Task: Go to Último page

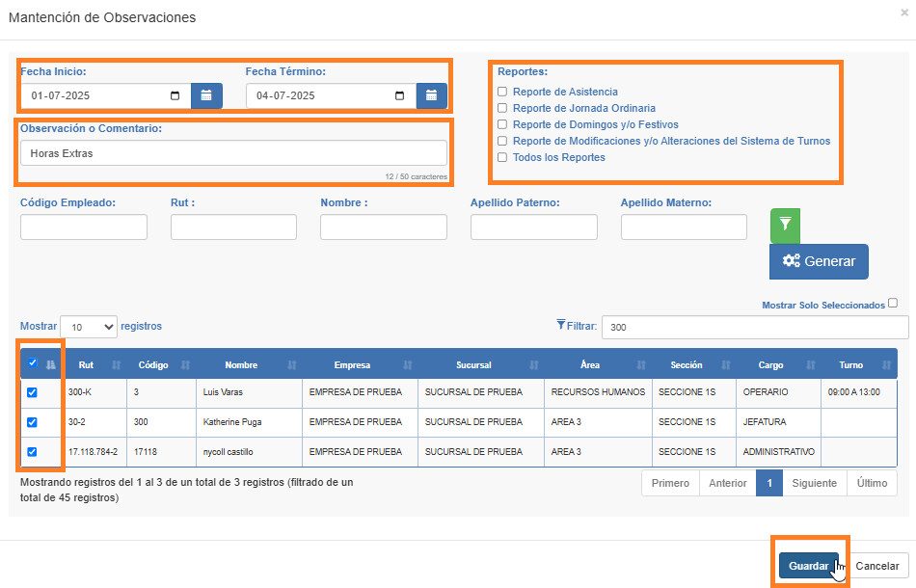Action: tap(872, 483)
